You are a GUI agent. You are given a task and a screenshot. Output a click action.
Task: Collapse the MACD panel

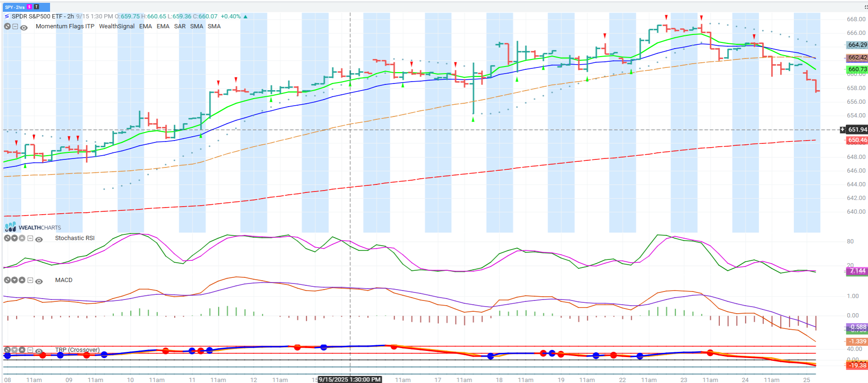click(30, 280)
